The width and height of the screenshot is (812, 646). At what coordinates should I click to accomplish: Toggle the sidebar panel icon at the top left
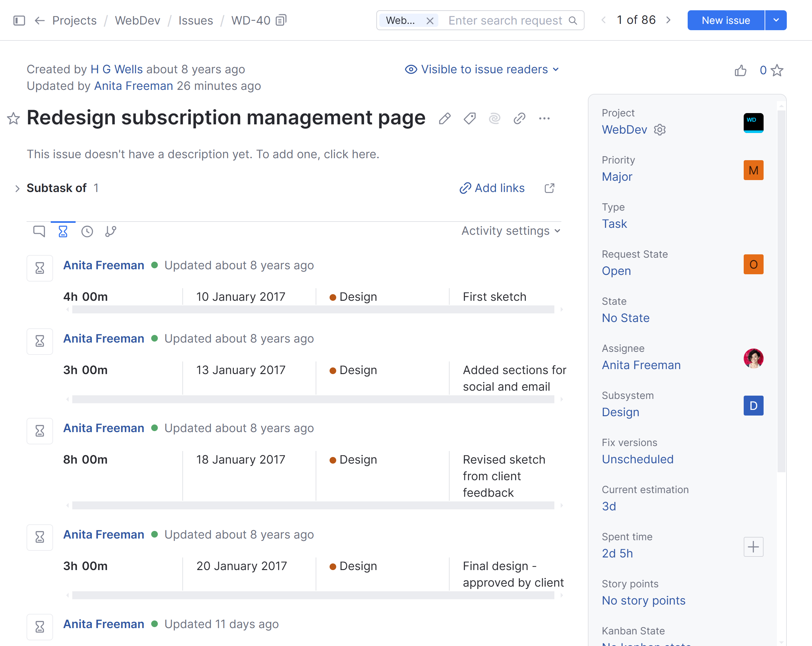[19, 20]
